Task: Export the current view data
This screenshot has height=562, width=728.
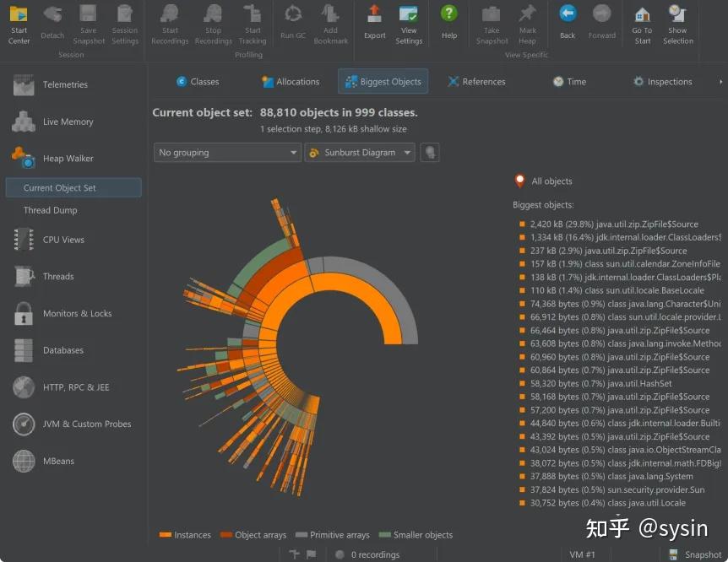Action: tap(374, 24)
